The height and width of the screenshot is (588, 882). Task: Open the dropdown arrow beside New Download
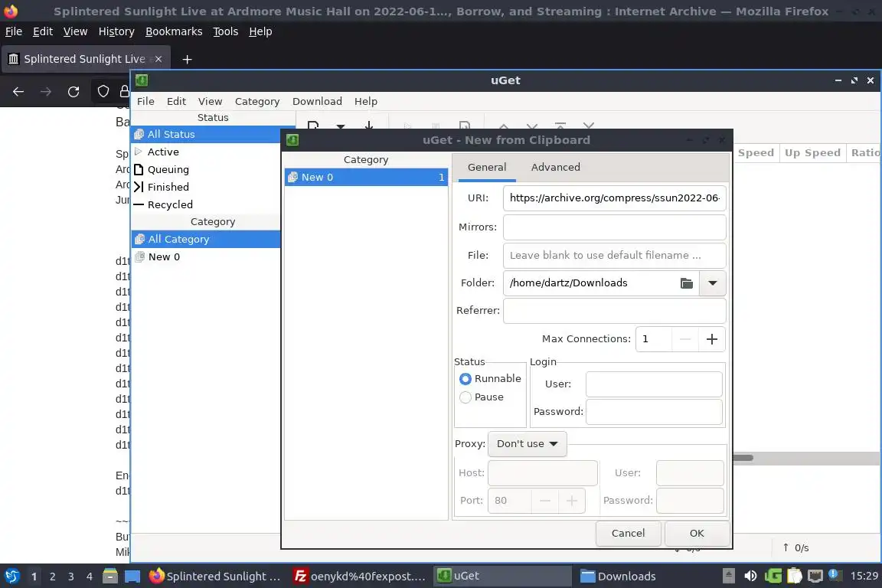340,126
